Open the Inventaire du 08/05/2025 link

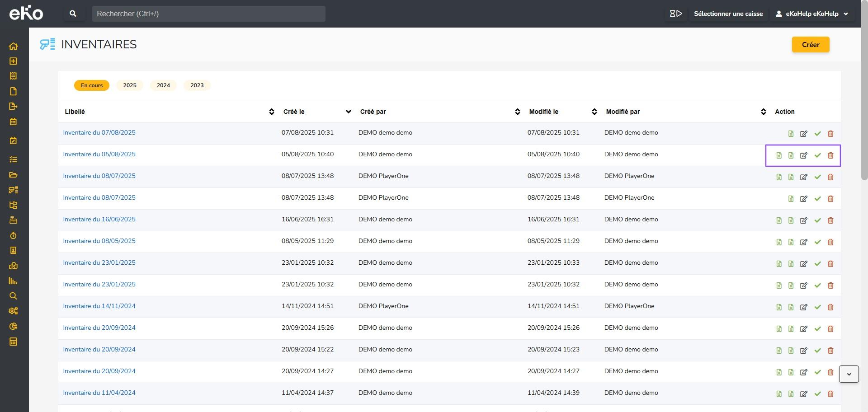[x=99, y=241]
